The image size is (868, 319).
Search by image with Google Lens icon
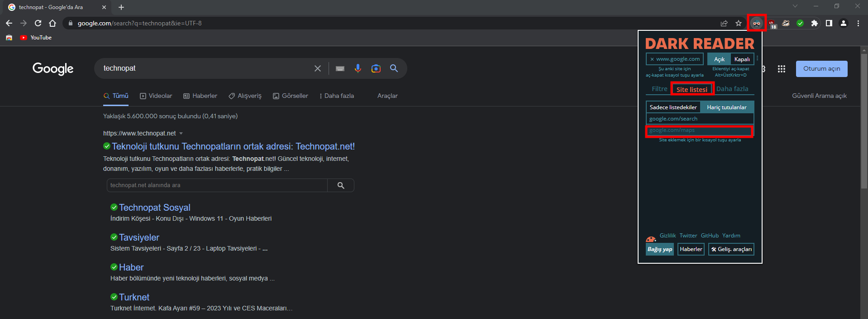coord(376,68)
